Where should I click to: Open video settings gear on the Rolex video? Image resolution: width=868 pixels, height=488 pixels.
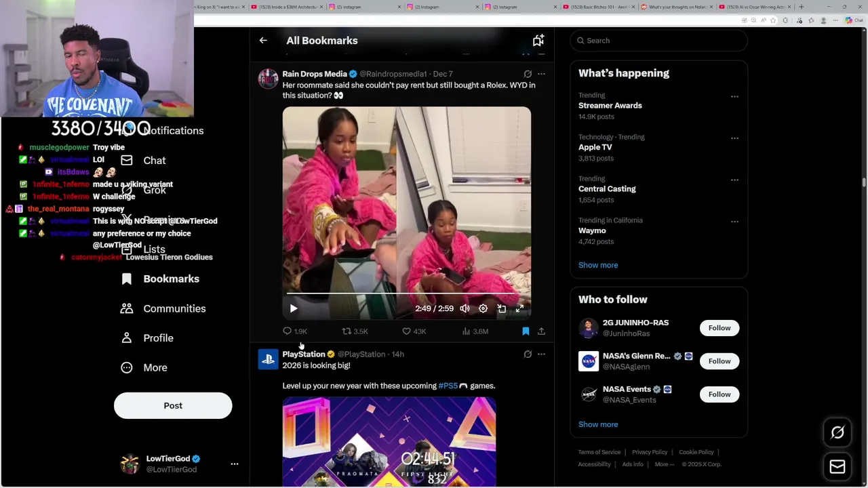coord(483,308)
